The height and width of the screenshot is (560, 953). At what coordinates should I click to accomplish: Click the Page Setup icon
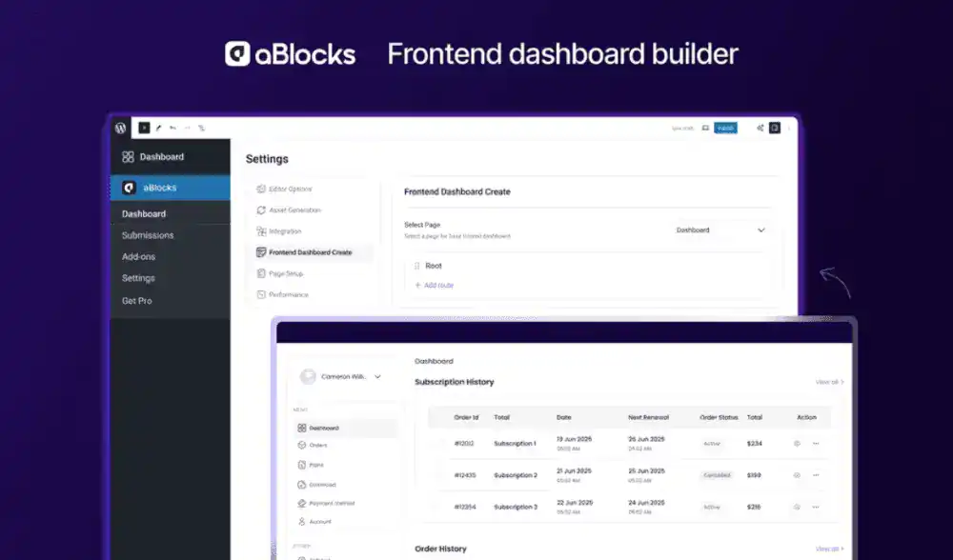(261, 273)
